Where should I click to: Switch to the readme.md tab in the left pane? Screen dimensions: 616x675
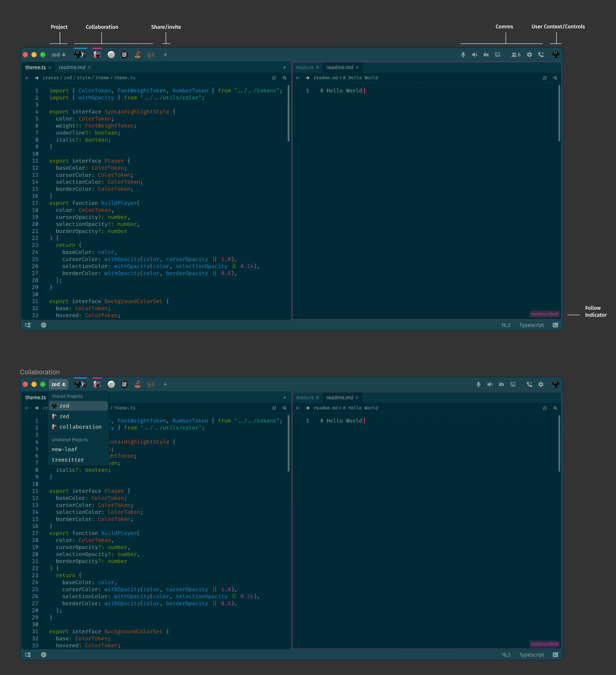click(x=72, y=67)
